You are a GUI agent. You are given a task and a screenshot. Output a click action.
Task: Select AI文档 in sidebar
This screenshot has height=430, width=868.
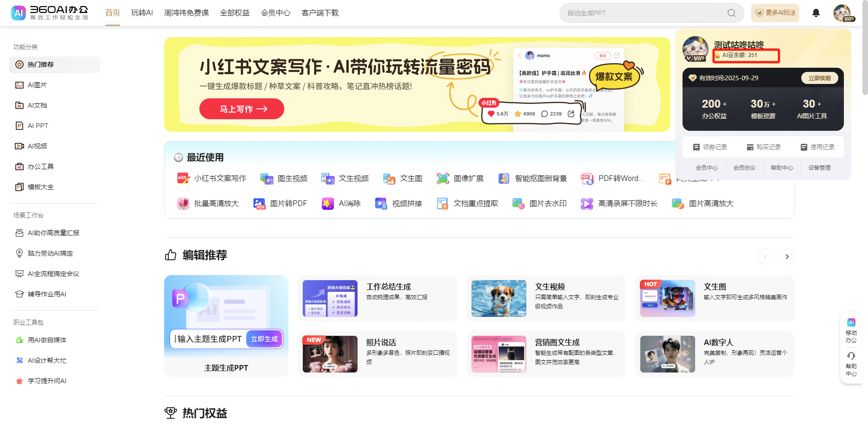(55, 105)
